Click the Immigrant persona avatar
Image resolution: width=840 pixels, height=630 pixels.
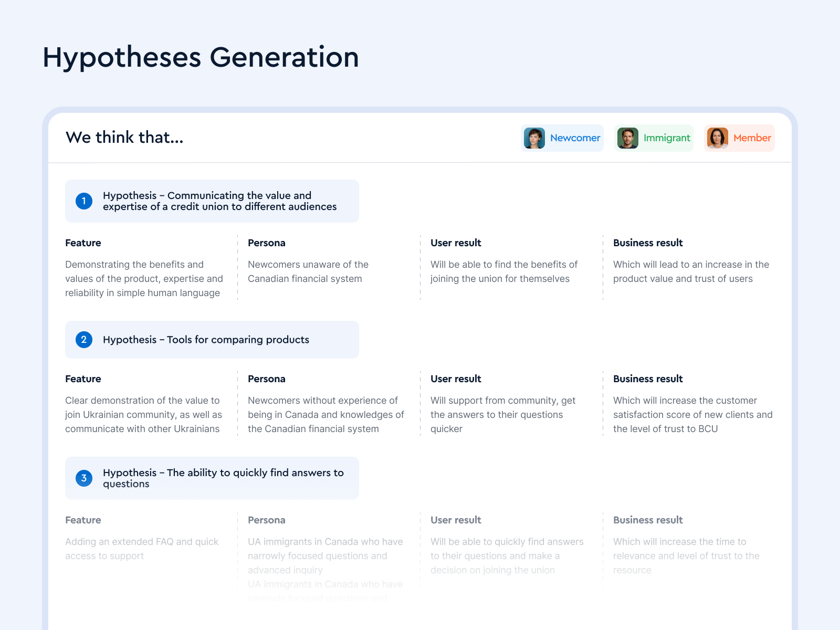point(627,138)
